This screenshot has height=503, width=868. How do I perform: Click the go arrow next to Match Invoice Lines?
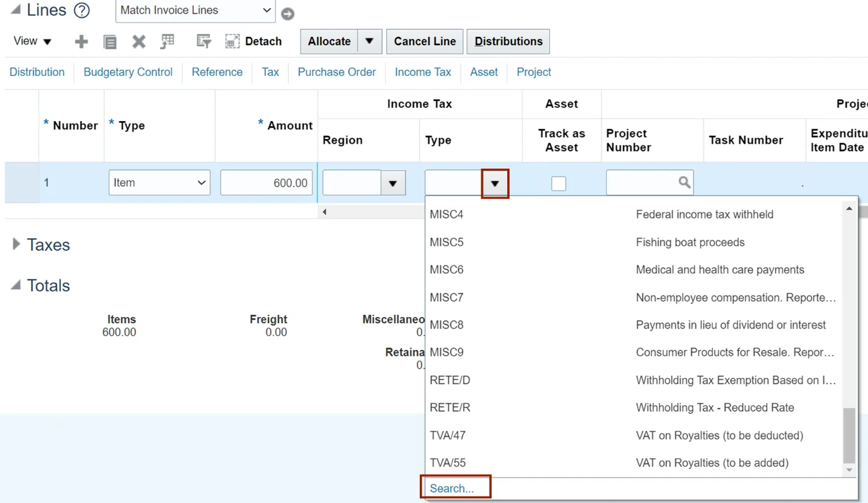tap(288, 13)
